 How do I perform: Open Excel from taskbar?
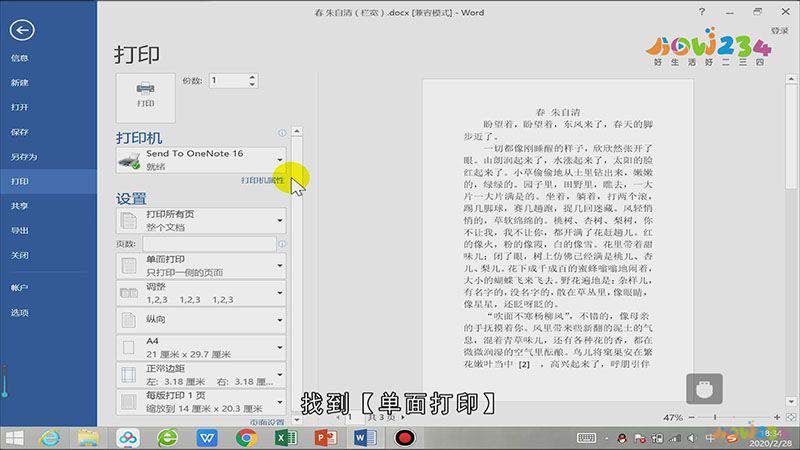click(x=286, y=438)
